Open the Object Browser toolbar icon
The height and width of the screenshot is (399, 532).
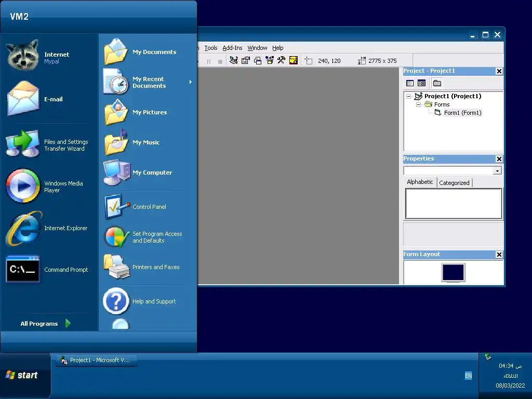270,60
